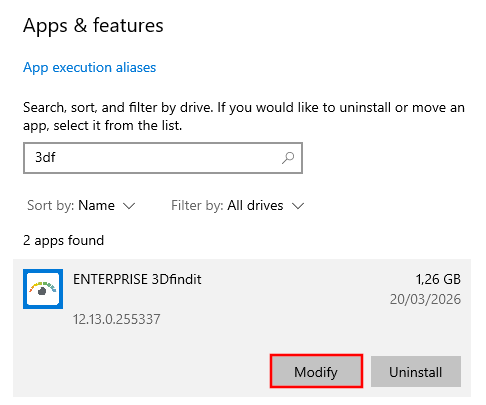This screenshot has height=405, width=486.
Task: Click the Modify button
Action: [x=316, y=371]
